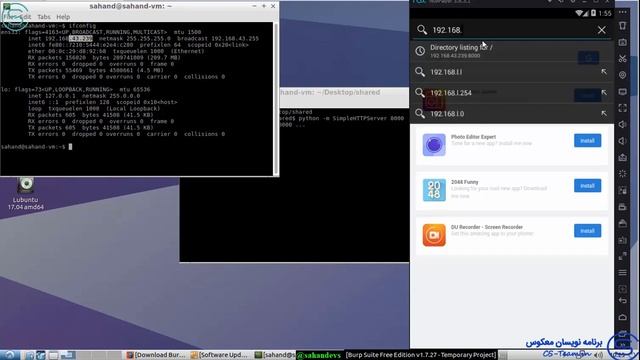Click the Android back arrow in emulator sidebar
640x360 pixels.
pos(622,300)
